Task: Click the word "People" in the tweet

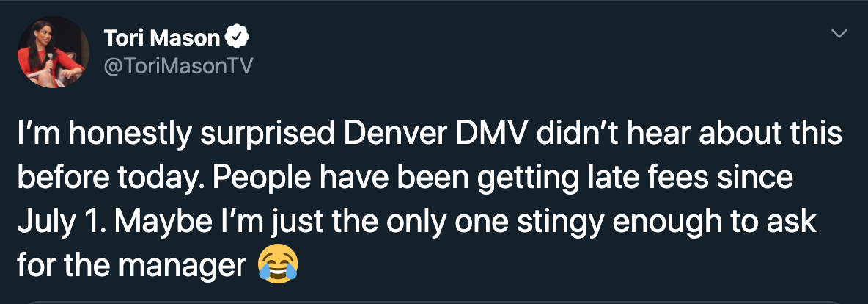Action: click(x=253, y=179)
